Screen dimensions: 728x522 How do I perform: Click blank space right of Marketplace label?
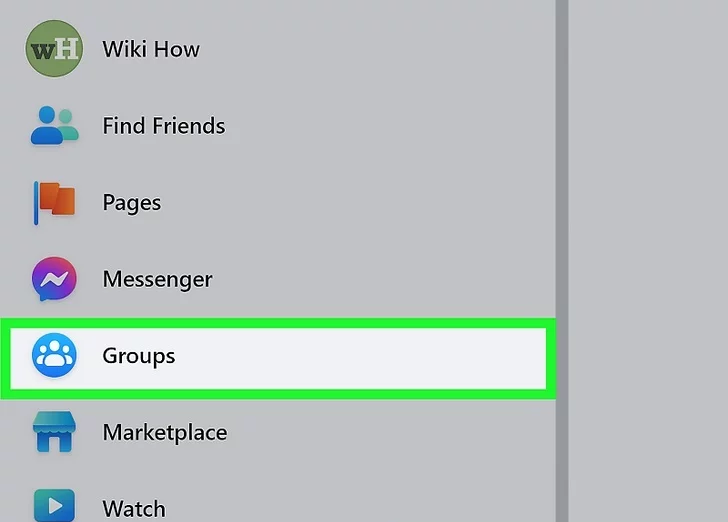pos(400,433)
